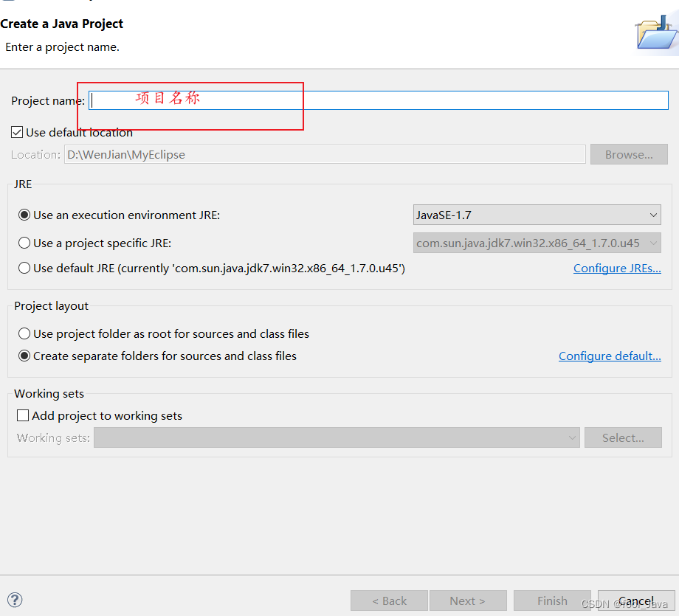This screenshot has width=679, height=616.
Task: Click the Enter a project name text
Action: (62, 46)
